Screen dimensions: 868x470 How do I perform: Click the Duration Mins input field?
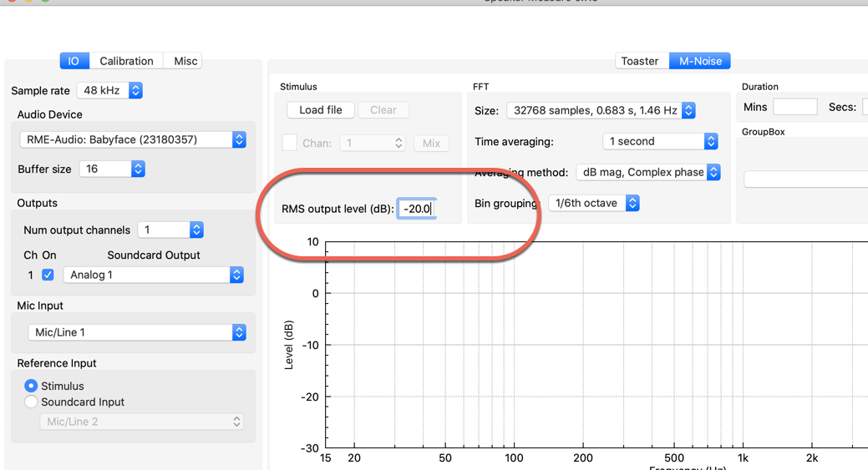click(x=794, y=107)
